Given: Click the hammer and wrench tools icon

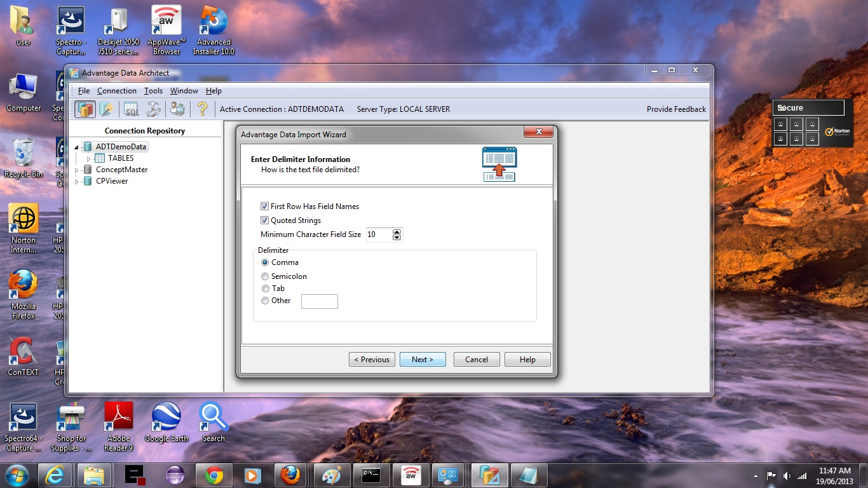Looking at the screenshot, I should click(x=154, y=109).
